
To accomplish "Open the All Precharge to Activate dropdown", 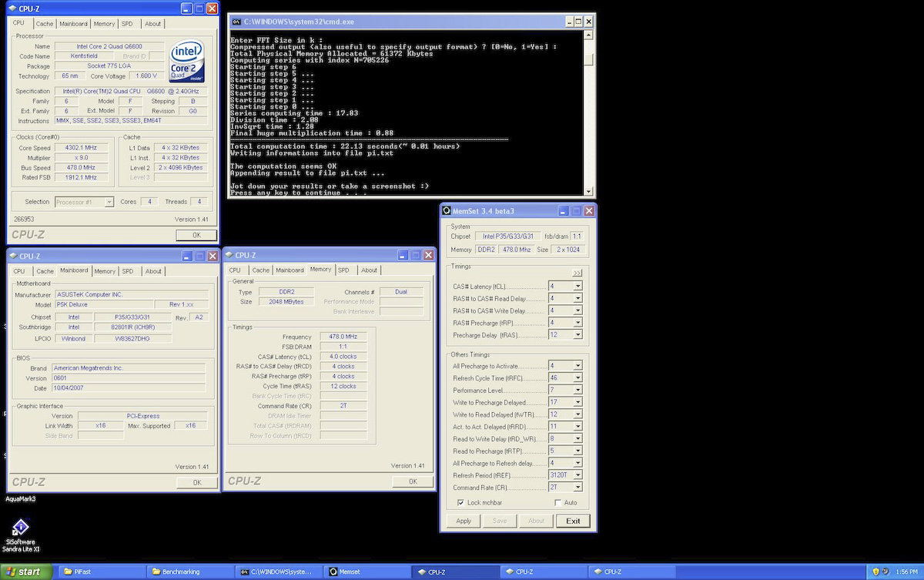I will 577,366.
